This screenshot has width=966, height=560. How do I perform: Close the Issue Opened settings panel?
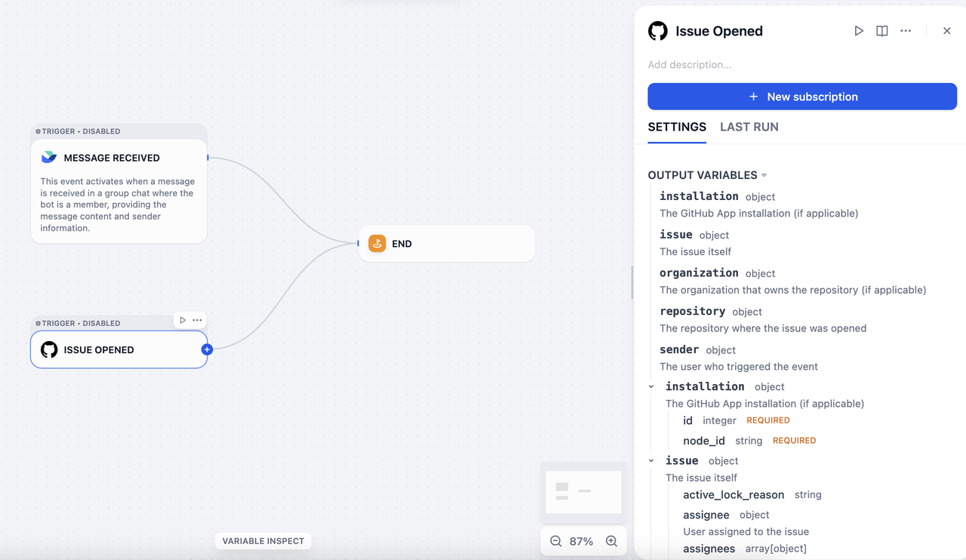point(946,31)
